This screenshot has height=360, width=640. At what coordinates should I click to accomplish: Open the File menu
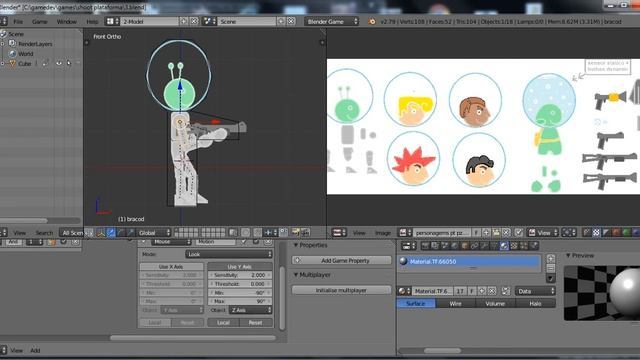point(18,21)
